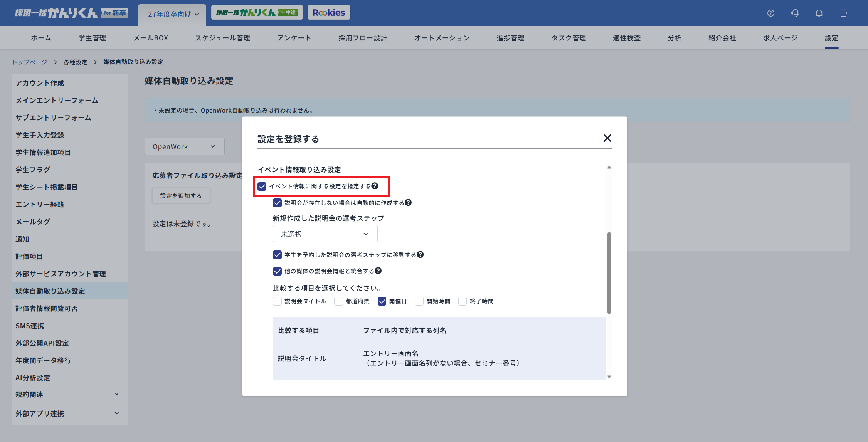This screenshot has width=868, height=442.
Task: Open help for イベント情報に関する設定を指定する
Action: click(x=376, y=185)
